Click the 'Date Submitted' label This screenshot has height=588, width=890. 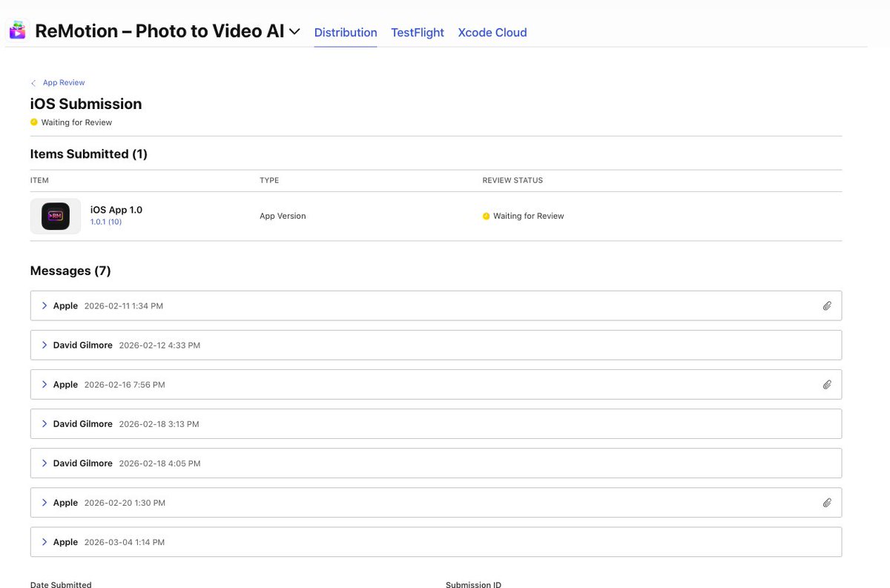[x=61, y=584]
